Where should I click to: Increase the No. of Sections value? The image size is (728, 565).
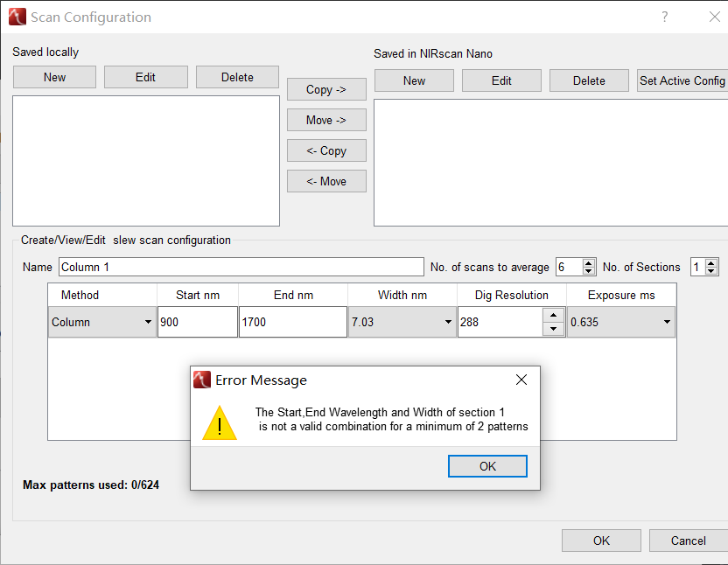pos(711,262)
